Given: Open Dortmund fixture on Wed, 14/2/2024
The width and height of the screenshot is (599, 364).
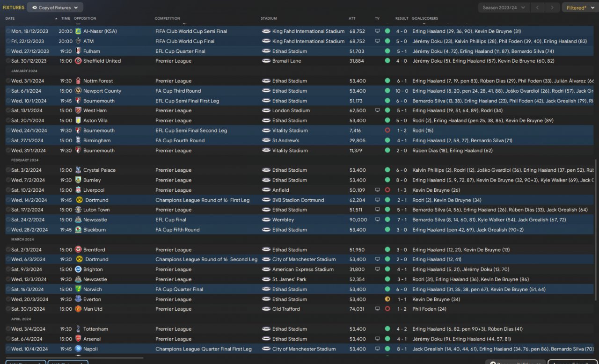Looking at the screenshot, I should pyautogui.click(x=299, y=200).
